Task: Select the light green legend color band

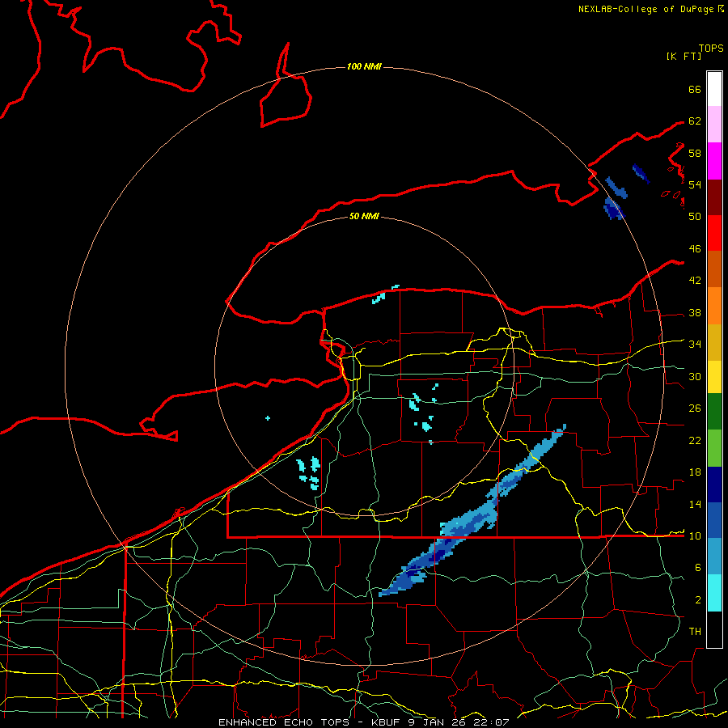Action: [x=714, y=448]
